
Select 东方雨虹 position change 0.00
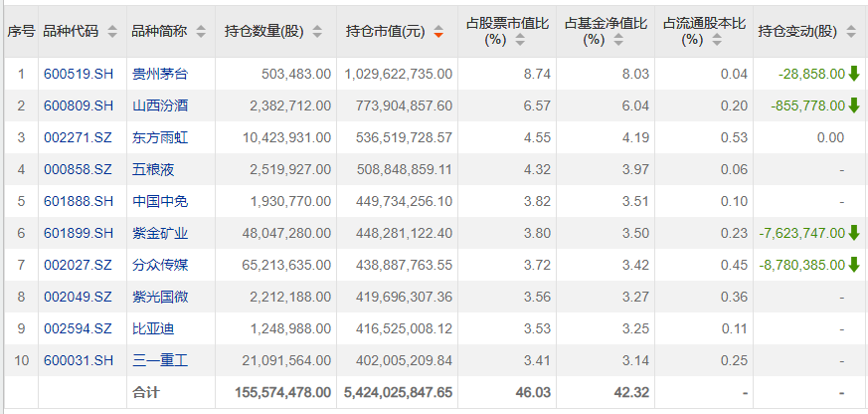(830, 137)
